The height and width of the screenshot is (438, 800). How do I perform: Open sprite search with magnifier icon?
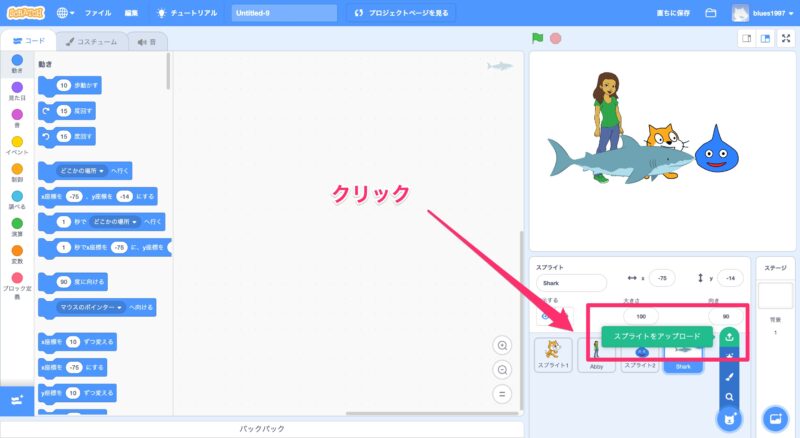coord(730,396)
